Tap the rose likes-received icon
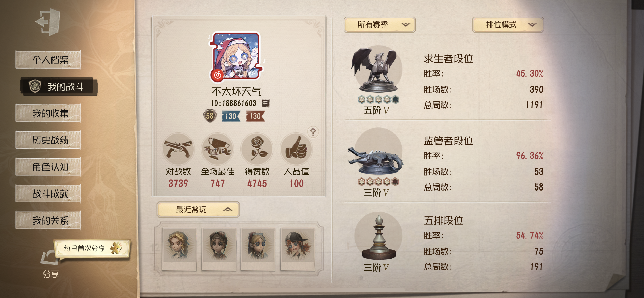 pyautogui.click(x=257, y=149)
